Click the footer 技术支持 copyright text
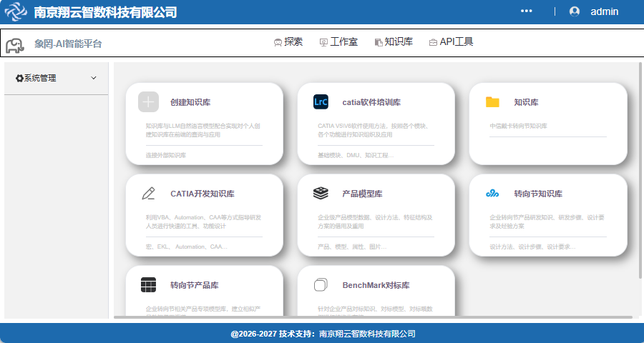644x343 pixels. tap(323, 334)
